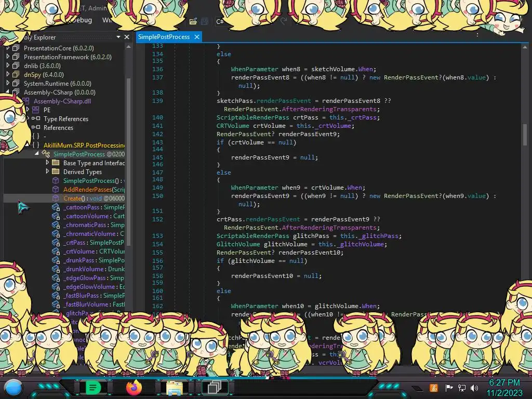Select the AkilliMum.SRP.PostProcessing namespace
This screenshot has height=399, width=532.
84,145
